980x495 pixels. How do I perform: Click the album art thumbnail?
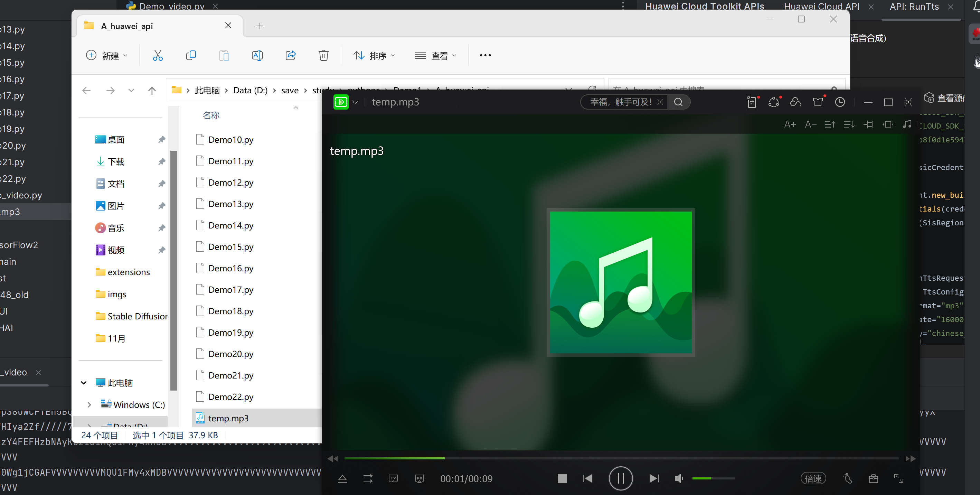pos(621,282)
